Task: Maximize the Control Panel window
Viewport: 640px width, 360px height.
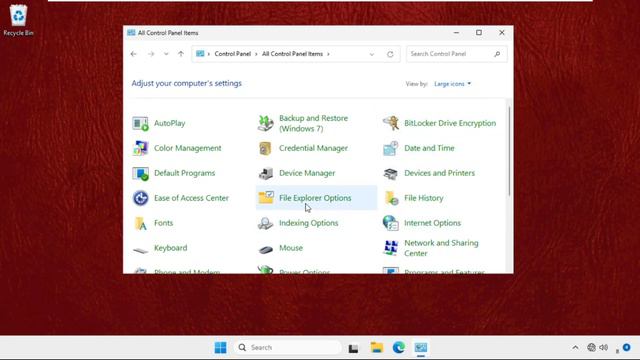Action: 479,33
